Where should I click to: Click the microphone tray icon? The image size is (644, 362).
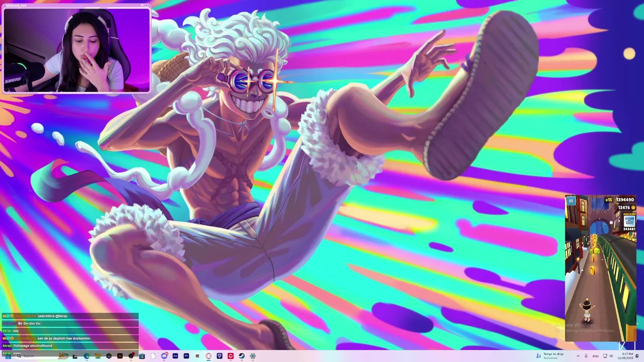[x=586, y=356]
